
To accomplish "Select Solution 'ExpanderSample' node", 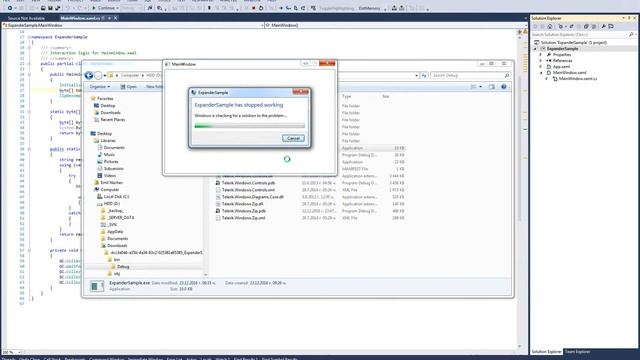I will [x=573, y=42].
